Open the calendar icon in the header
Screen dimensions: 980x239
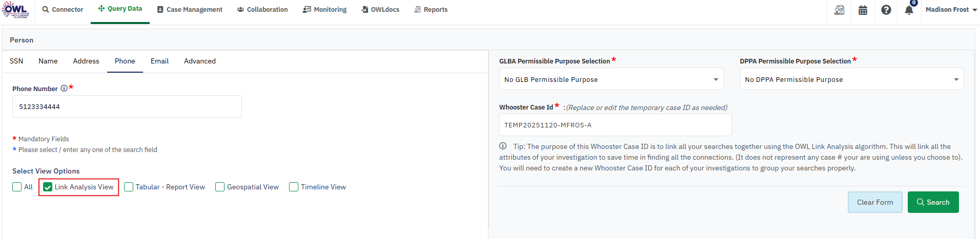click(863, 10)
